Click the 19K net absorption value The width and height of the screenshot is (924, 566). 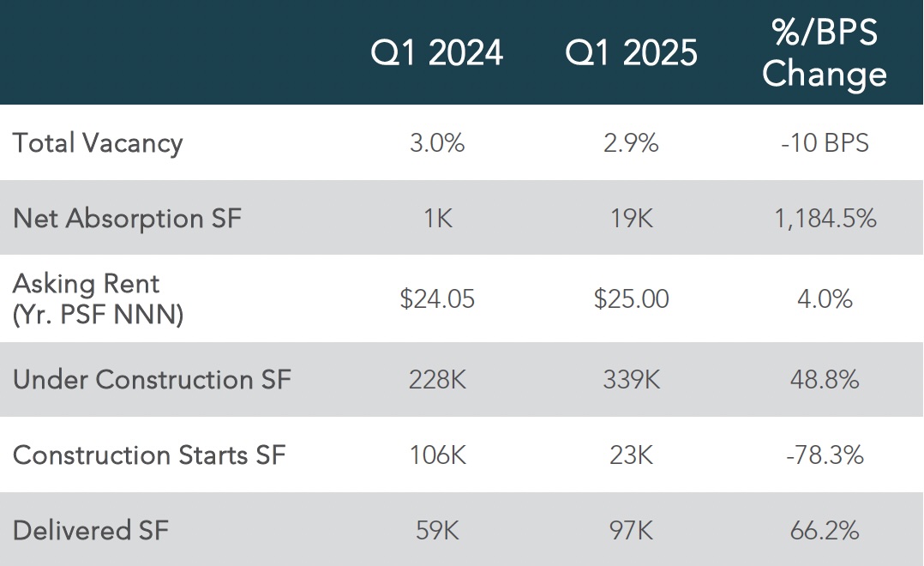[631, 219]
